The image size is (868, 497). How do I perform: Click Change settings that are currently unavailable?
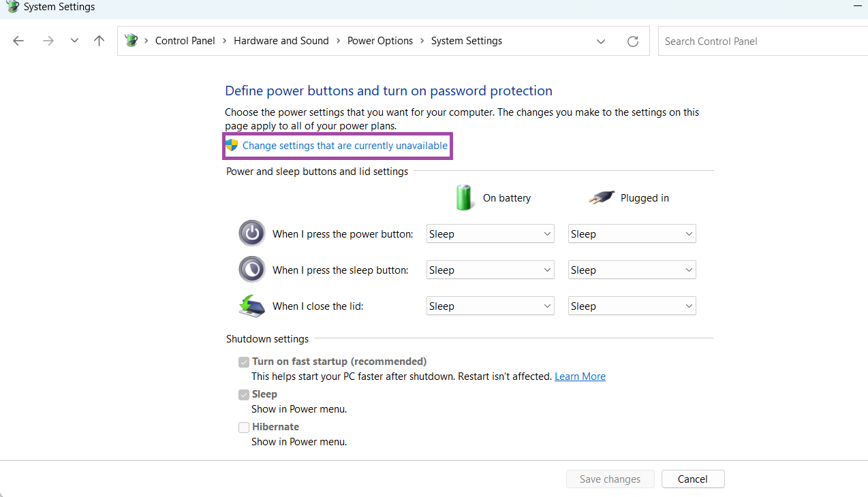[345, 146]
